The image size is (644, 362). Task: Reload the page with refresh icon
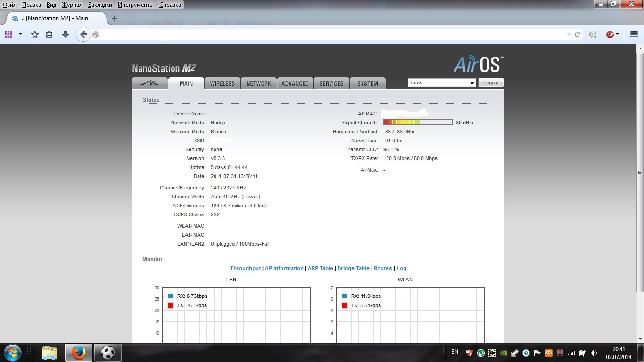tap(577, 34)
